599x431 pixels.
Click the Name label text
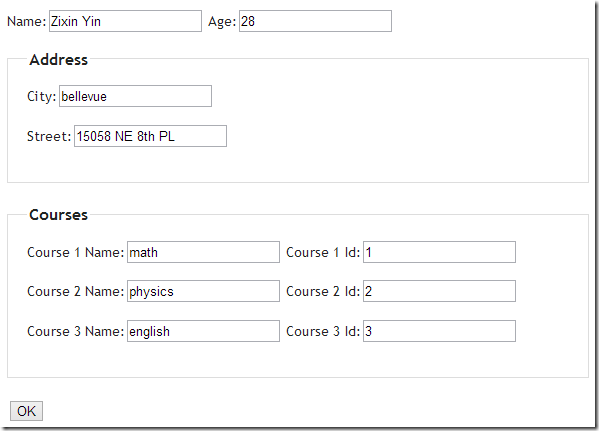point(26,21)
